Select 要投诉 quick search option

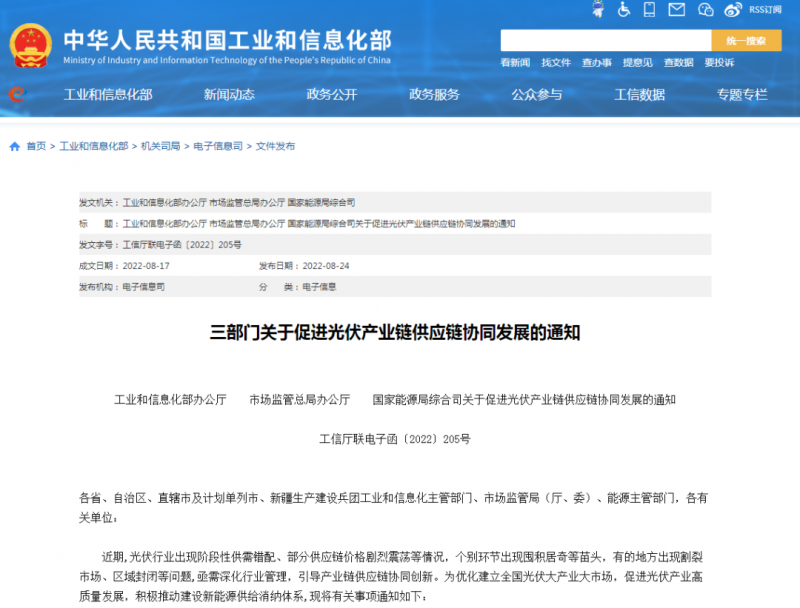[x=718, y=63]
